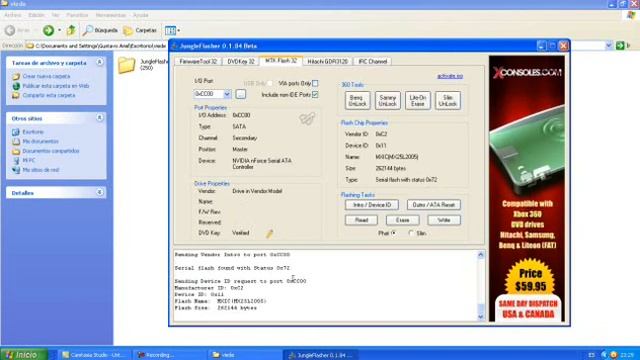Collapse the Otros sitios panel
This screenshot has height=360, width=640.
100,118
